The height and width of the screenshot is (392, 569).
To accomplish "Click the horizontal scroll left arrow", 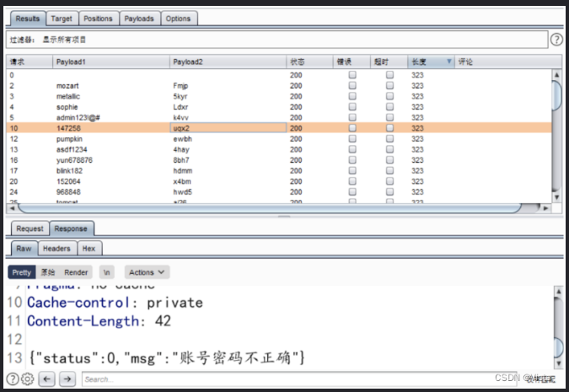I will tap(12, 208).
